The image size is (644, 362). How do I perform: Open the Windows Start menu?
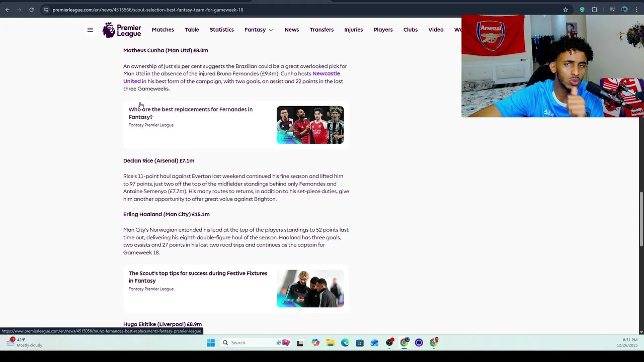(211, 343)
